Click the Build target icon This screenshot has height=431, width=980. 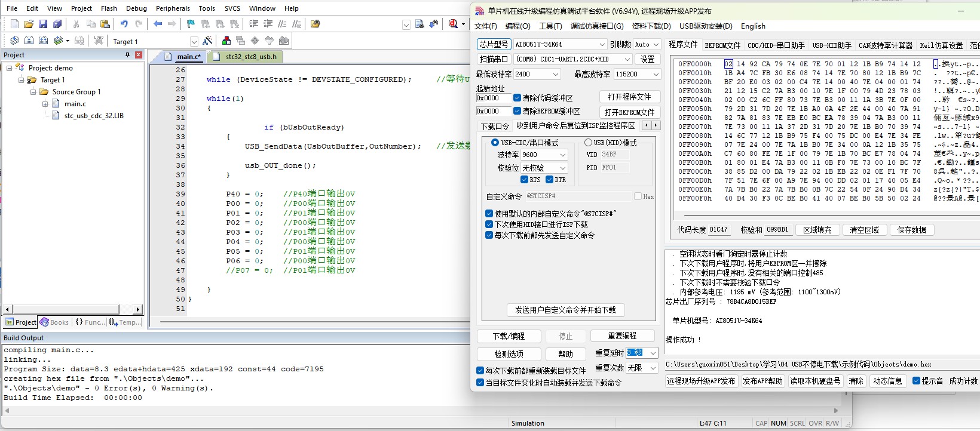(29, 41)
